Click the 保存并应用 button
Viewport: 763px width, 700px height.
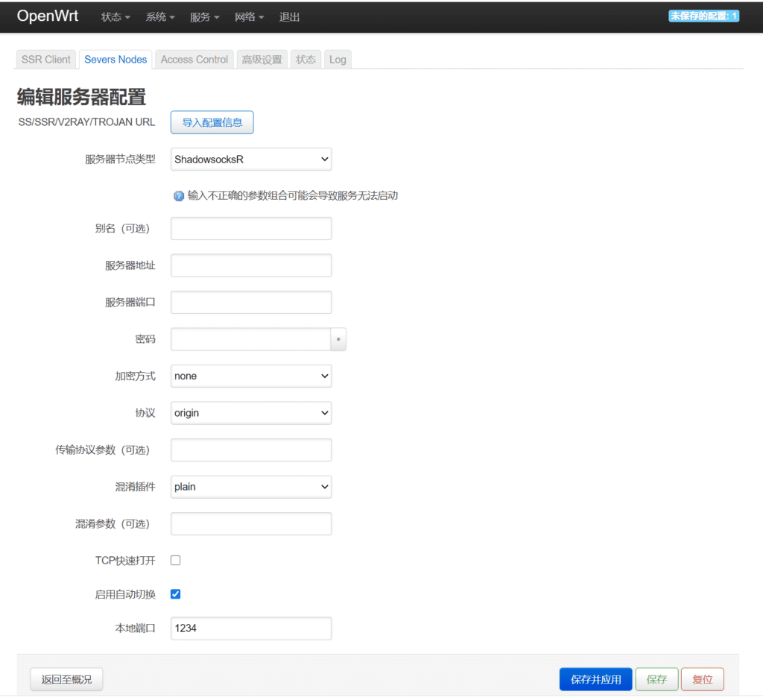(595, 679)
